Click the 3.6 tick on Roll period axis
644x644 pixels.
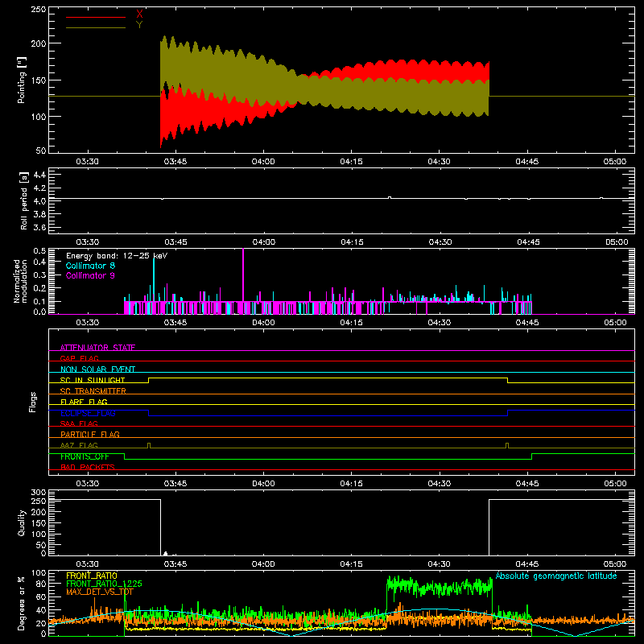click(x=39, y=227)
